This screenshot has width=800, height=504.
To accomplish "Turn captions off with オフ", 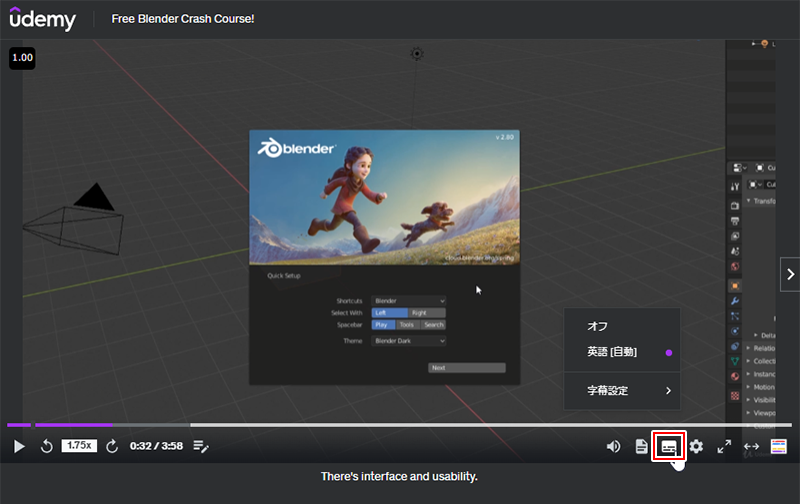I will (x=598, y=327).
